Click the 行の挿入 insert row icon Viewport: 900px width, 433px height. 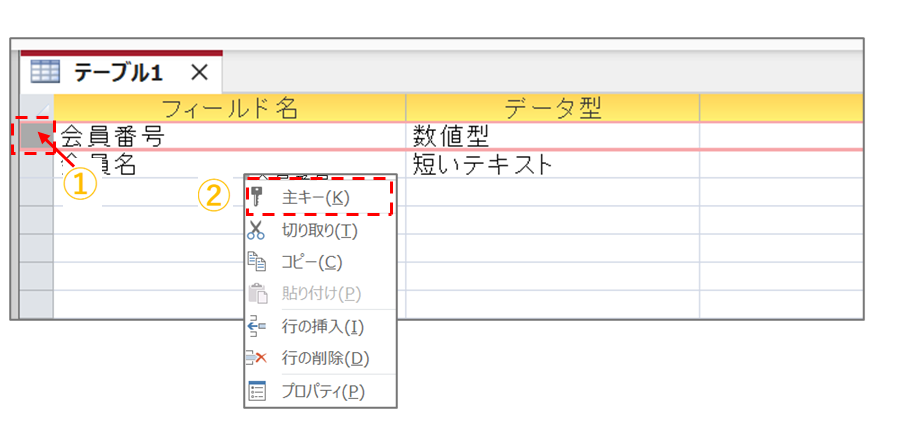[x=257, y=326]
